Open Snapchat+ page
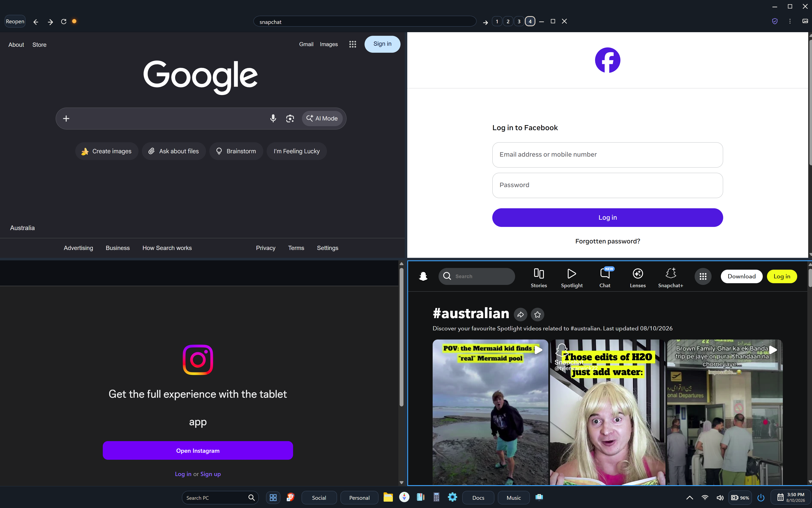 [670, 278]
